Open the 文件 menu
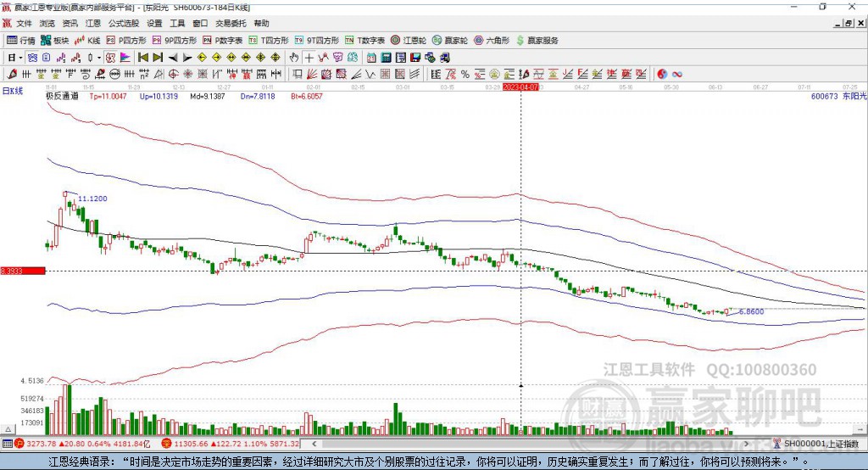Screen dimensions: 868x470 [x=25, y=23]
